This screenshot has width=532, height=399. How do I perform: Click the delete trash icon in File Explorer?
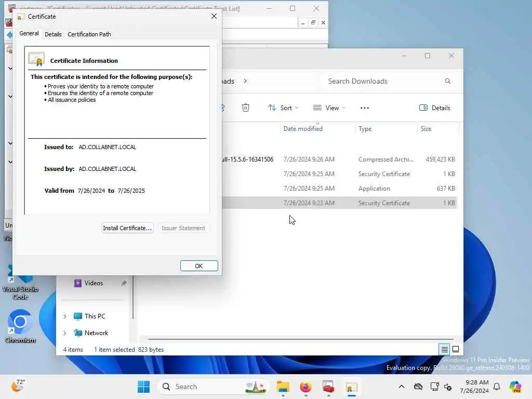pyautogui.click(x=246, y=108)
